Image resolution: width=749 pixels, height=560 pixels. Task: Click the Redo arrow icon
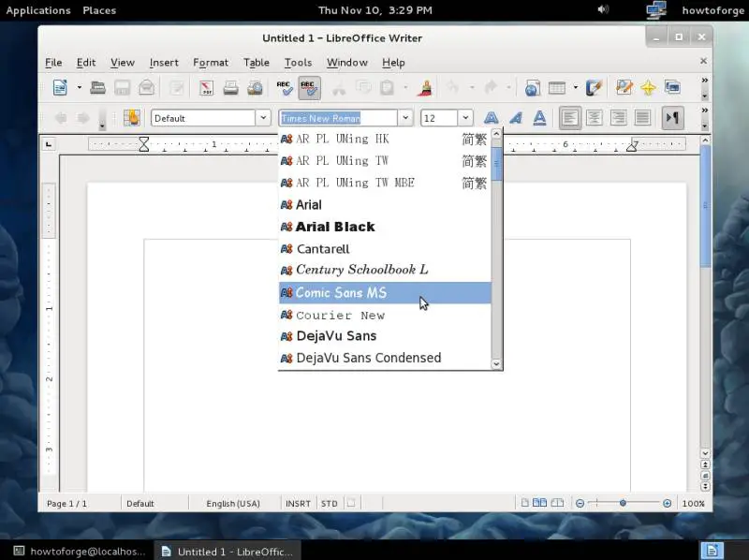pos(491,87)
